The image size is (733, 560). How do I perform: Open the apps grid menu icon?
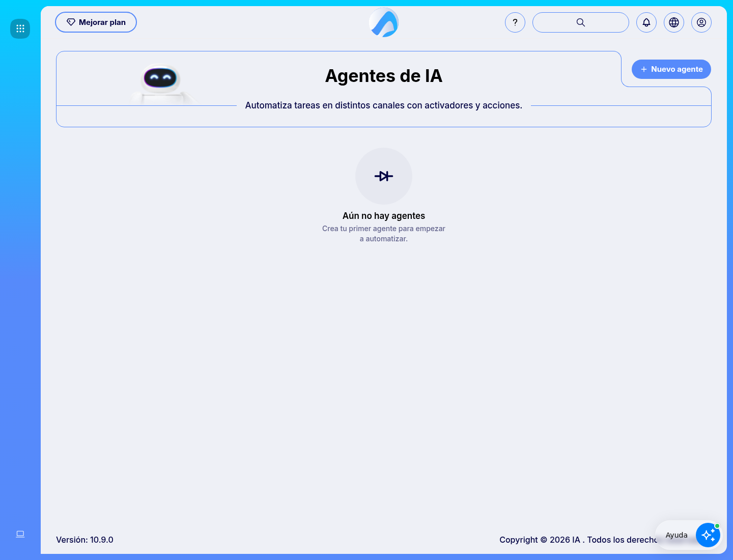point(20,29)
